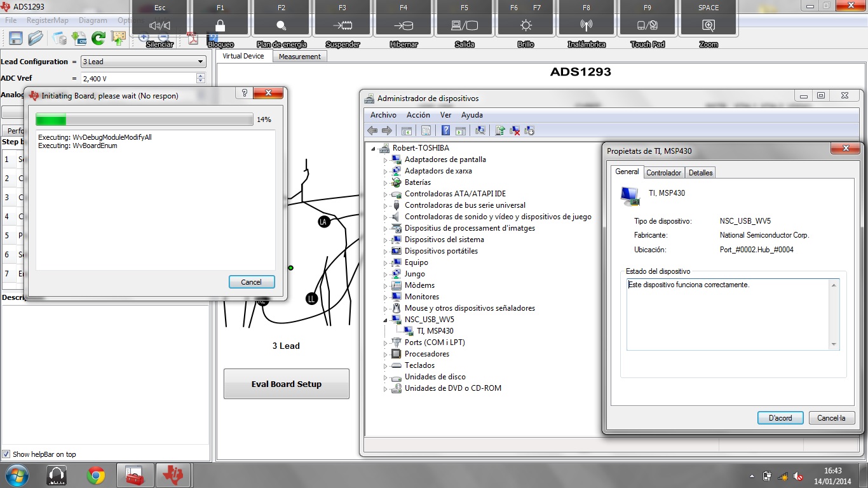Click Cancel·la in the properties dialog

tap(831, 418)
